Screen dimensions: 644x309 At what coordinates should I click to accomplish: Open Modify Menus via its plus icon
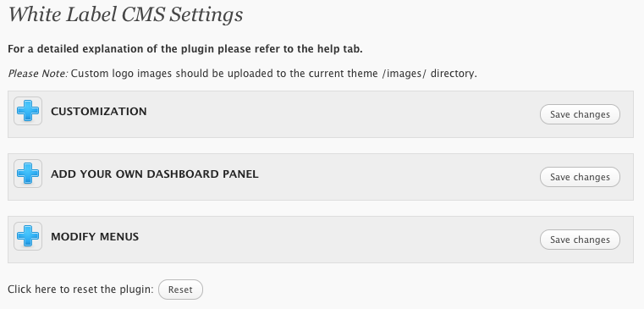pos(28,236)
